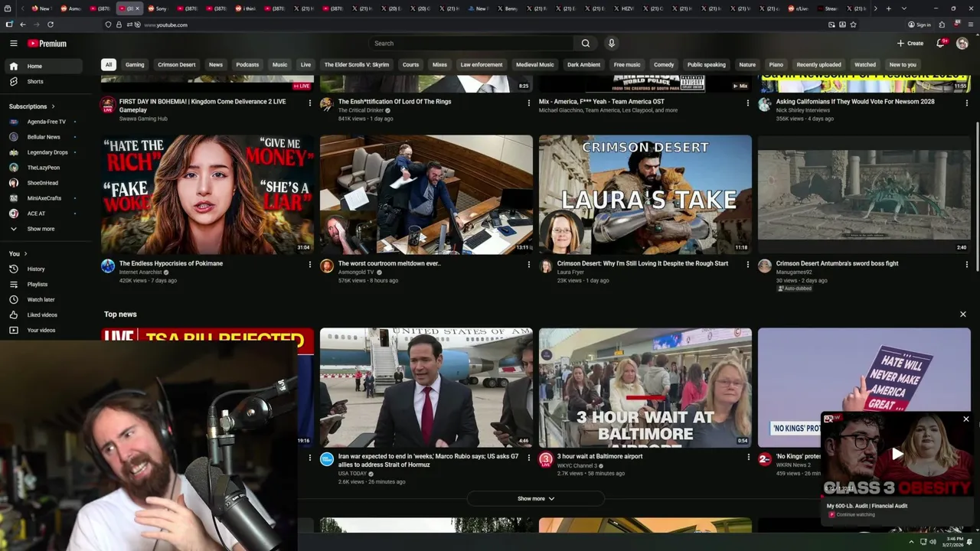
Task: Open the YouTube hamburger guide menu
Action: 13,44
